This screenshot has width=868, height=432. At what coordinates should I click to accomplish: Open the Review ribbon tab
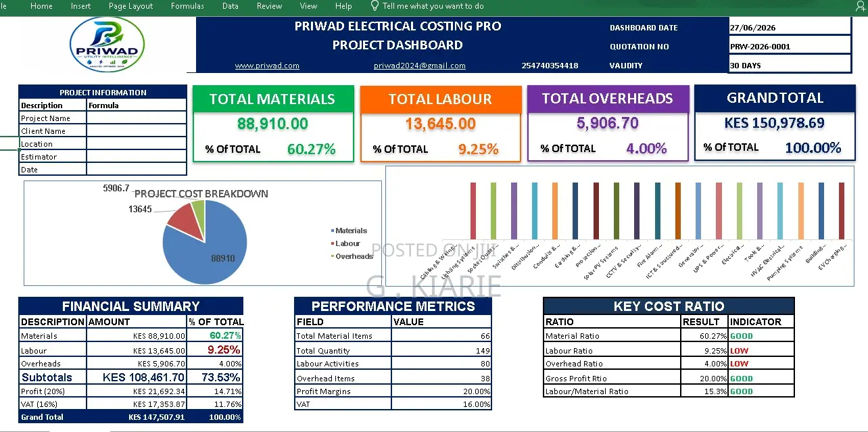pyautogui.click(x=269, y=6)
